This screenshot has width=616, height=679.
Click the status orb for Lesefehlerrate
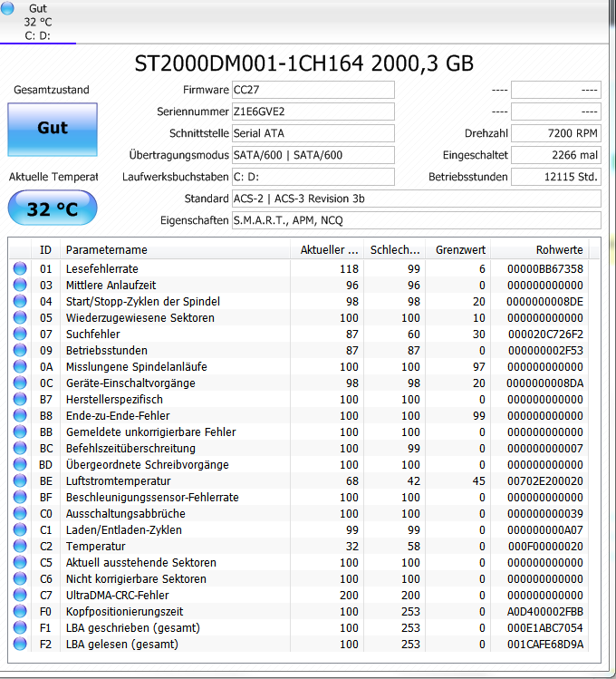point(20,268)
